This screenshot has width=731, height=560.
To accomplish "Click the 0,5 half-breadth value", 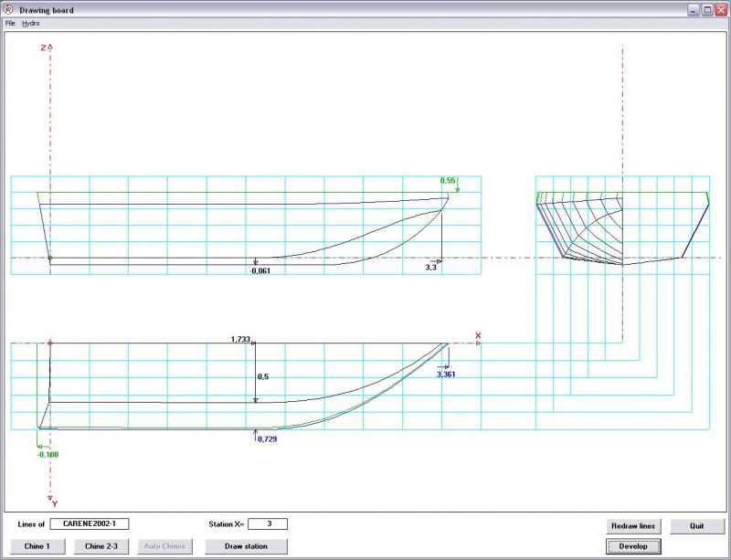I will click(263, 376).
